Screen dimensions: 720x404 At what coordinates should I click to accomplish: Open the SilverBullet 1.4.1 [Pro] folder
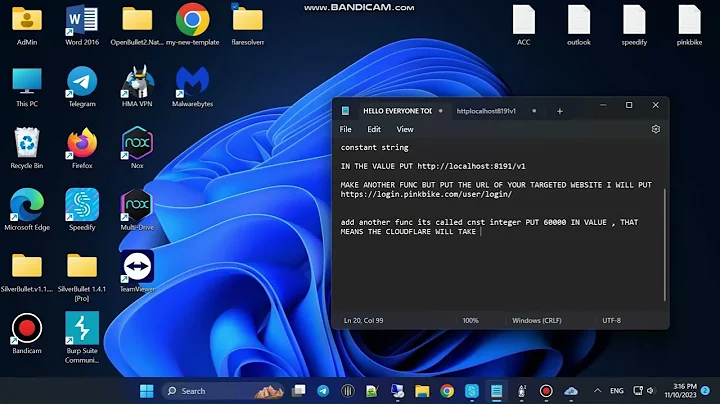(82, 276)
